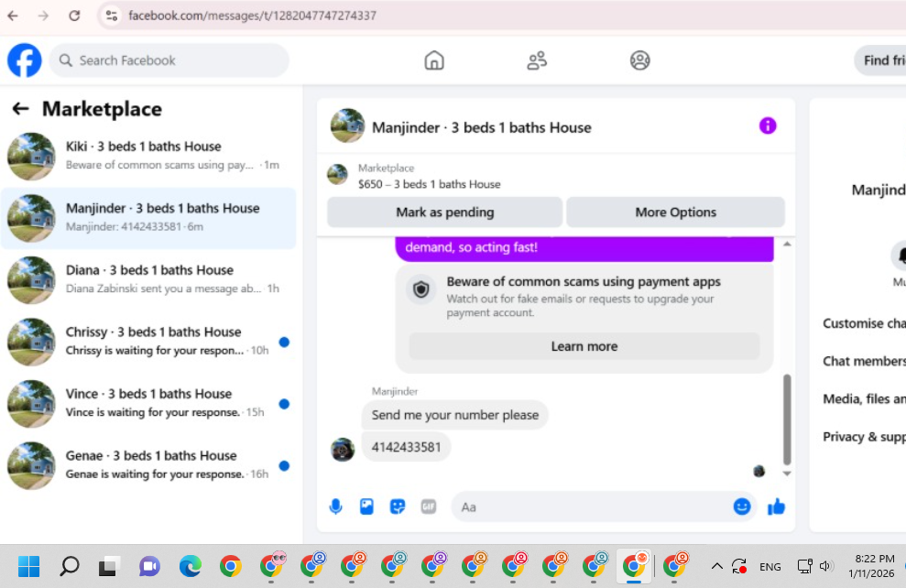Open Diana's conversation

pos(148,279)
